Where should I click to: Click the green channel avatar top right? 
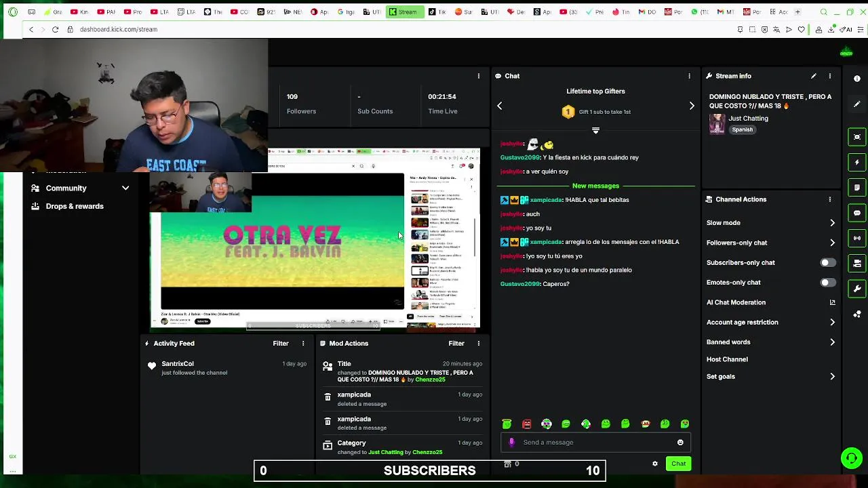846,53
